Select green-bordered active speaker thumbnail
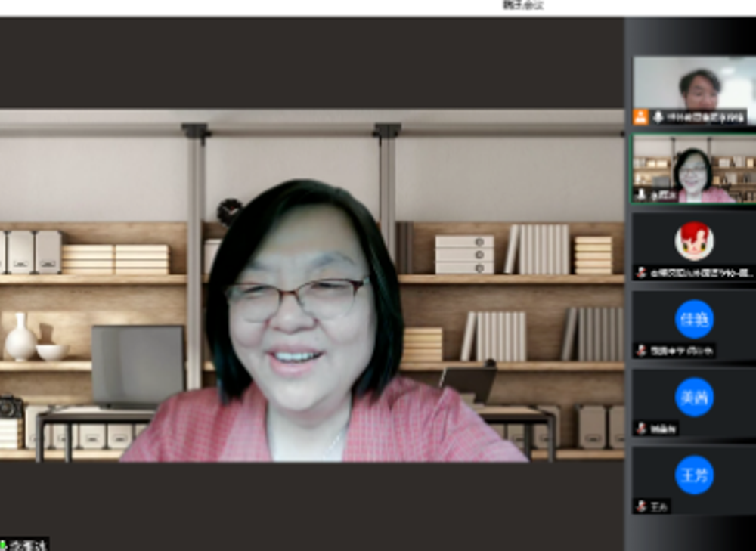Image resolution: width=756 pixels, height=551 pixels. click(693, 166)
